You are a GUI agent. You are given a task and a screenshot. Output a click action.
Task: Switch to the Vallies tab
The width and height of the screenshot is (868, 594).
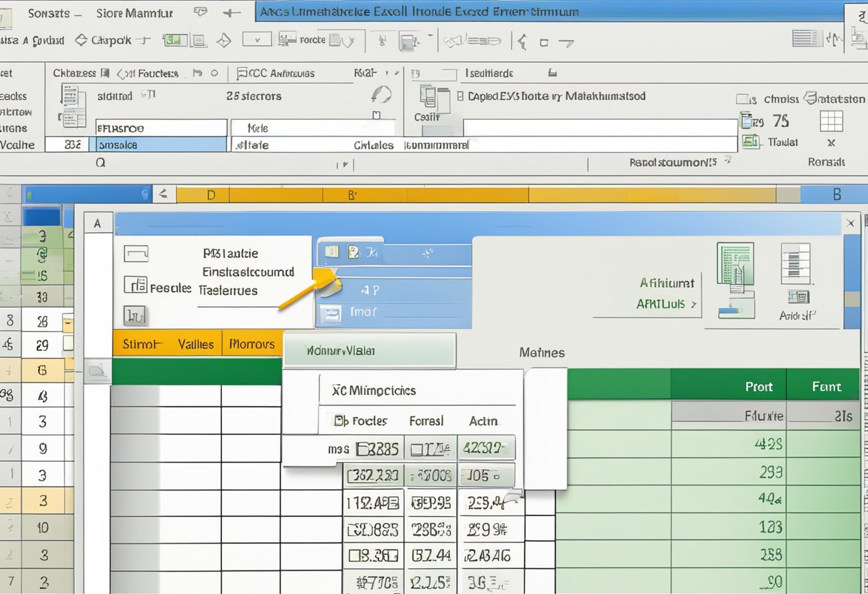(x=196, y=344)
